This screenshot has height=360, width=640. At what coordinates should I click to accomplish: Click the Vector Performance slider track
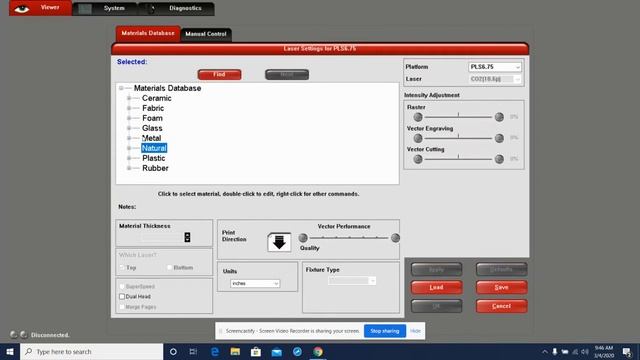[349, 238]
